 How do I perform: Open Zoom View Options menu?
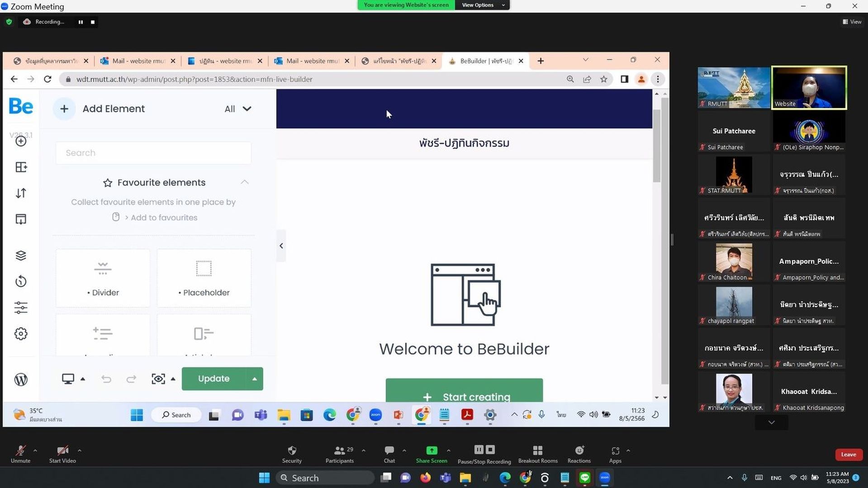tap(482, 5)
